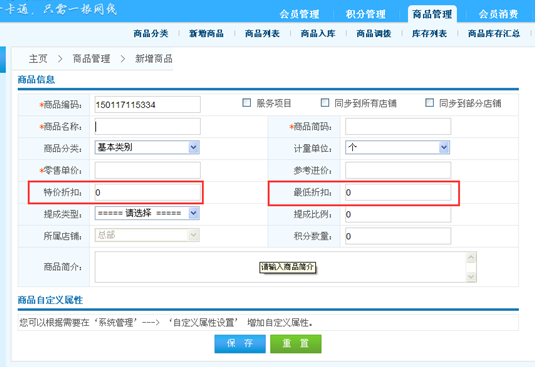Go to 新增商品 submenu
This screenshot has width=535, height=367.
pyautogui.click(x=206, y=33)
